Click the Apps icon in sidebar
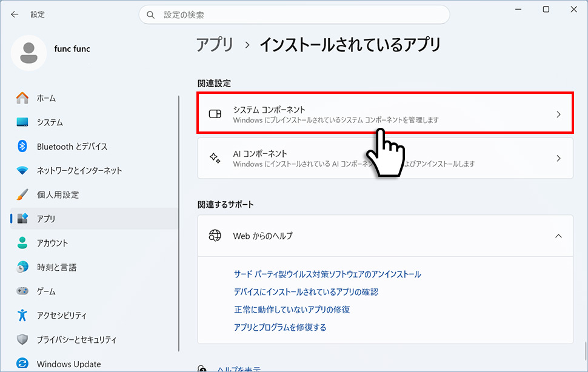 coord(22,218)
